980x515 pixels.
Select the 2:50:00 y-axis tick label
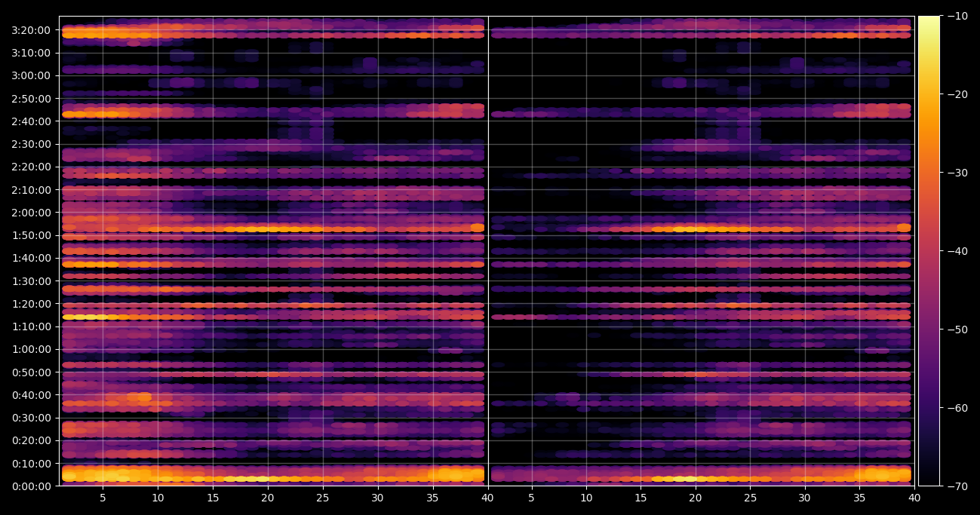pos(32,98)
